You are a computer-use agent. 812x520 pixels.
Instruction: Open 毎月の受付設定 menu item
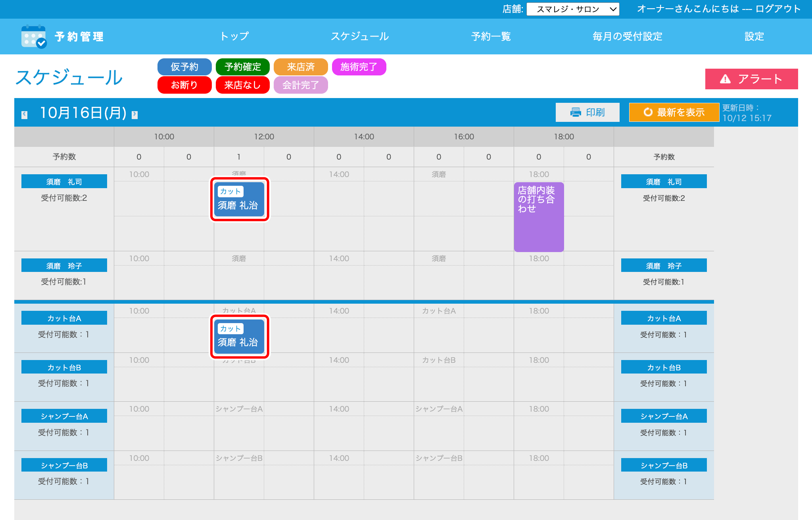pyautogui.click(x=628, y=37)
